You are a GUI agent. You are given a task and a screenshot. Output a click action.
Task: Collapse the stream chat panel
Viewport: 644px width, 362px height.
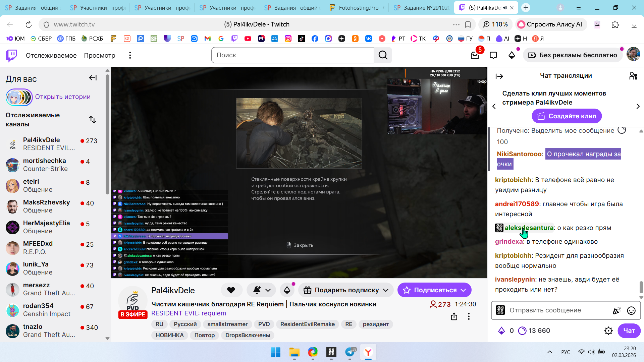[x=499, y=76]
